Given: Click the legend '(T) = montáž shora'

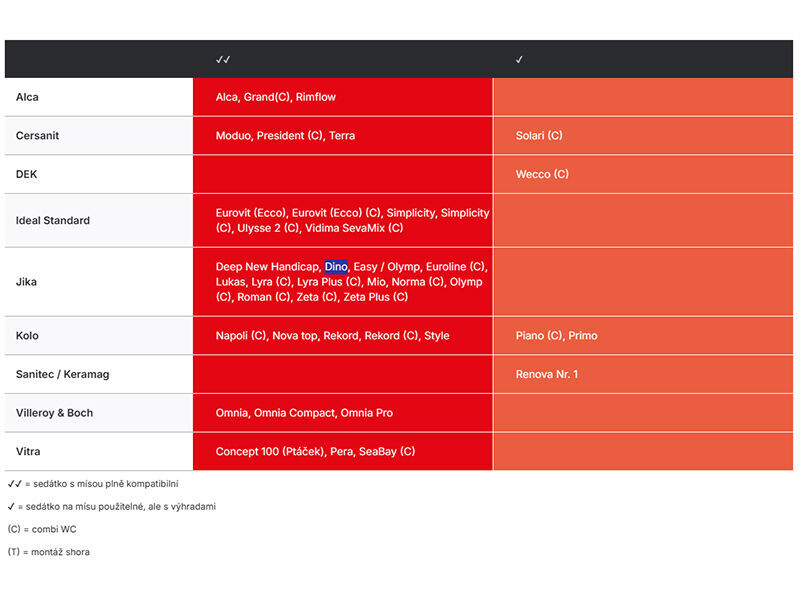Looking at the screenshot, I should coord(48,552).
